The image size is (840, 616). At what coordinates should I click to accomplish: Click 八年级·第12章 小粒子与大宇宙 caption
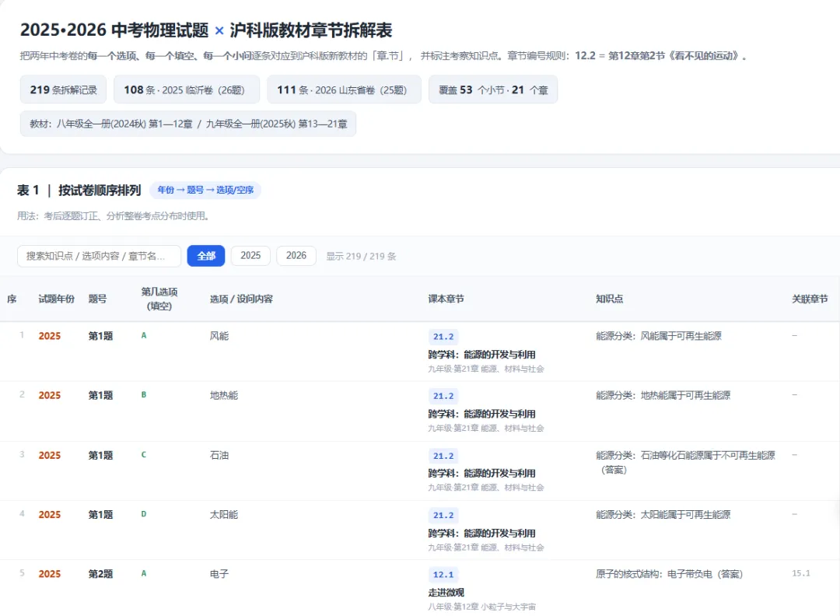(x=481, y=607)
